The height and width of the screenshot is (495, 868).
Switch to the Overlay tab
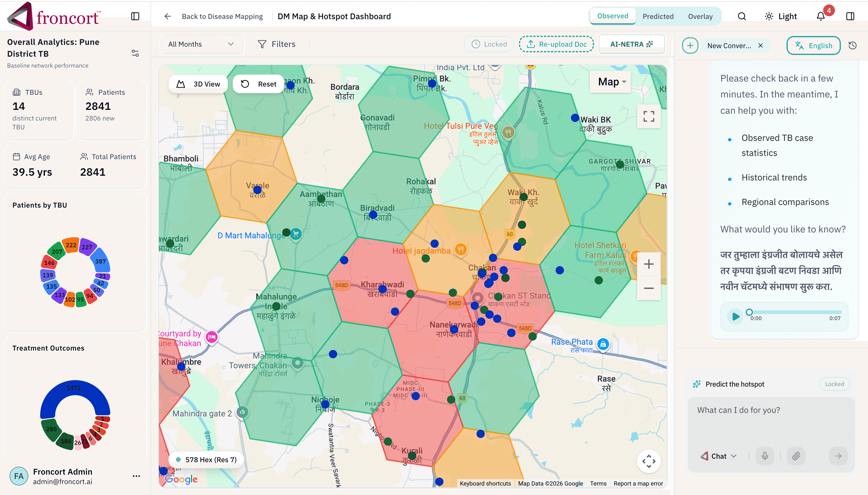tap(701, 16)
